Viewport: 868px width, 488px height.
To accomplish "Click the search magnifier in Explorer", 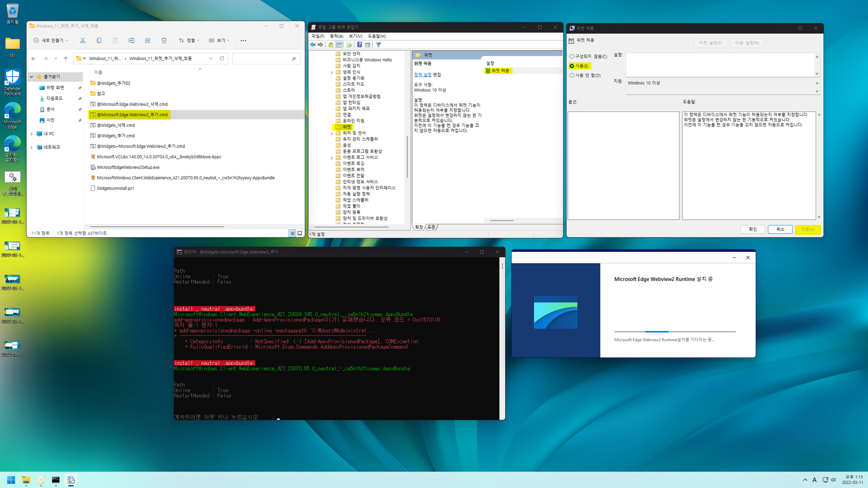I will (294, 59).
